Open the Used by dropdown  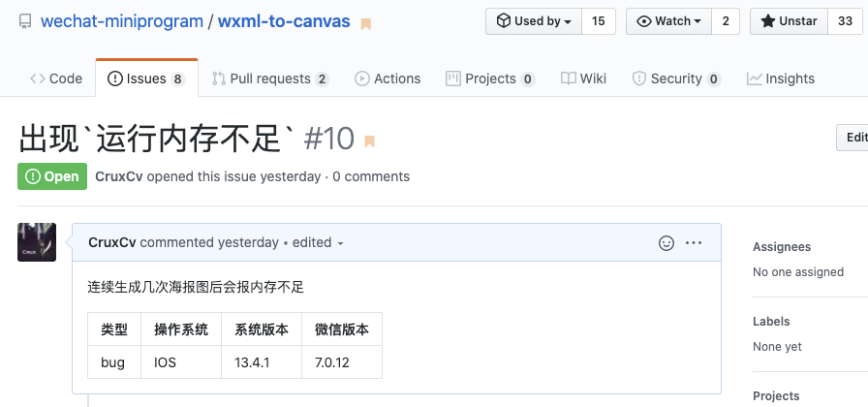pyautogui.click(x=534, y=21)
